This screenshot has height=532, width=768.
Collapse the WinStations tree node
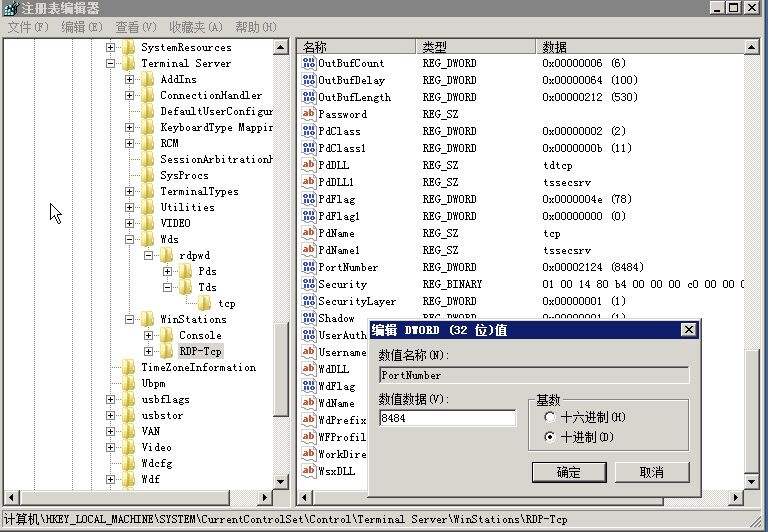click(x=130, y=319)
